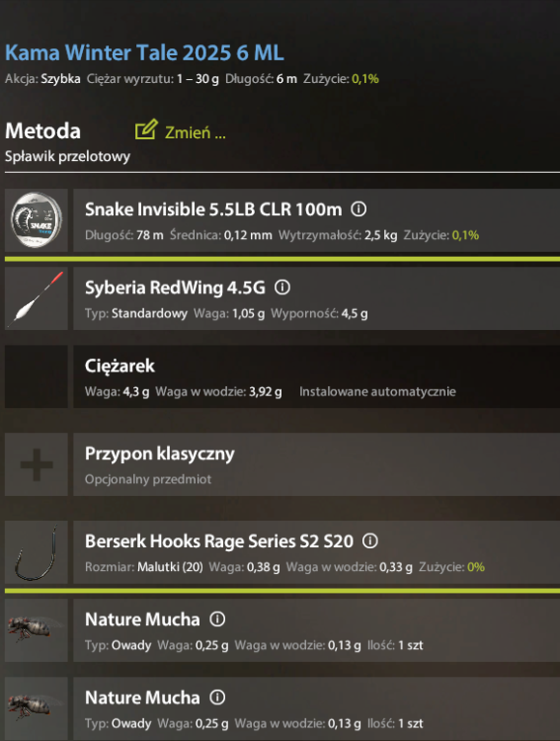Select the second fly bait thumbnail
This screenshot has width=560, height=741.
37,708
